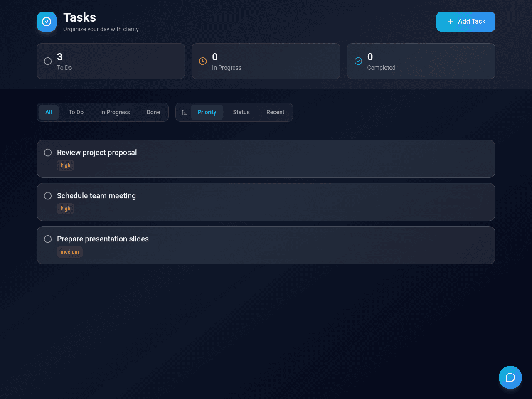
Task: Click high tag on Schedule team meeting
Action: [65, 209]
